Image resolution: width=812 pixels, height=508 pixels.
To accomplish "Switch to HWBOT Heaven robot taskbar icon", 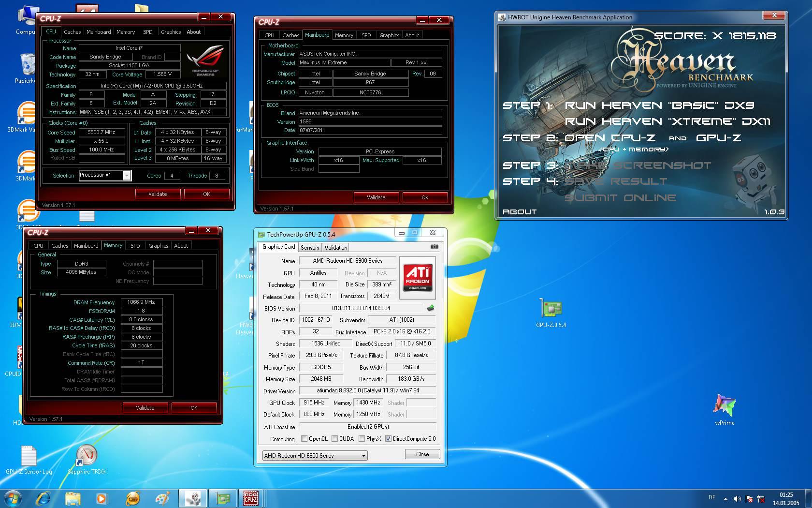I will [193, 498].
